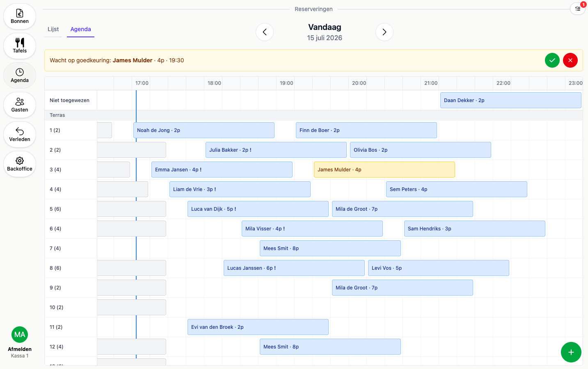Open Mila de Groot reservation on table 5
The image size is (588, 369).
[x=403, y=209]
